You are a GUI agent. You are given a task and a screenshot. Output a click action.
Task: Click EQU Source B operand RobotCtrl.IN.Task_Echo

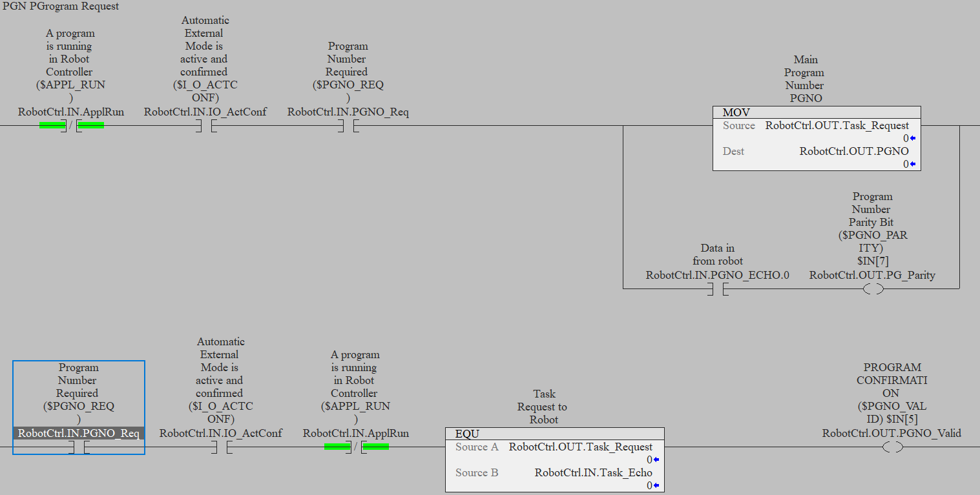[594, 472]
